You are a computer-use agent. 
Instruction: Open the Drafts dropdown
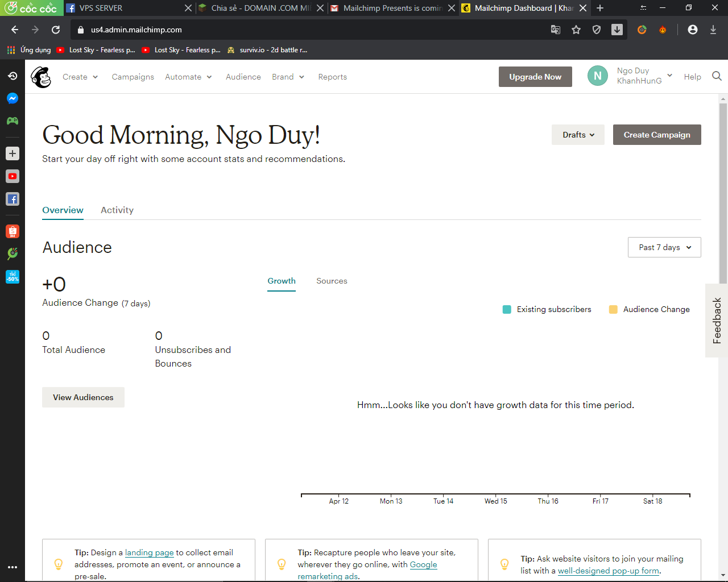click(x=578, y=135)
